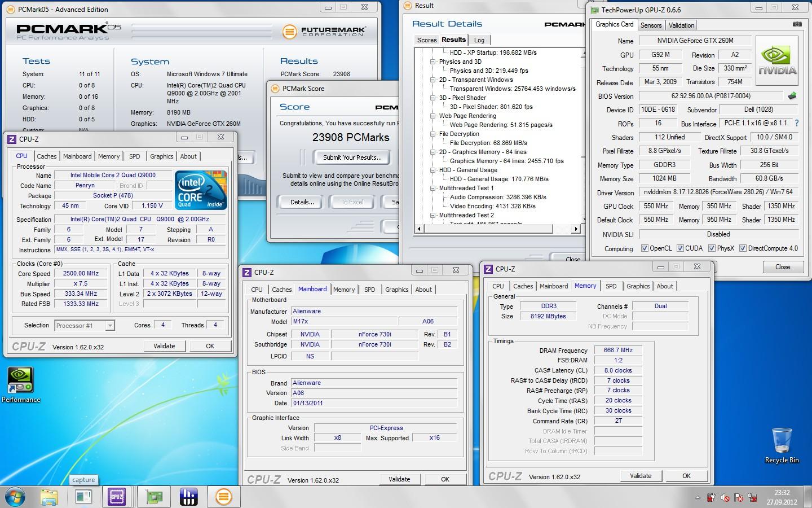Click OK in the Alienware mainboard CPU-Z window
The image size is (812, 508).
(445, 479)
